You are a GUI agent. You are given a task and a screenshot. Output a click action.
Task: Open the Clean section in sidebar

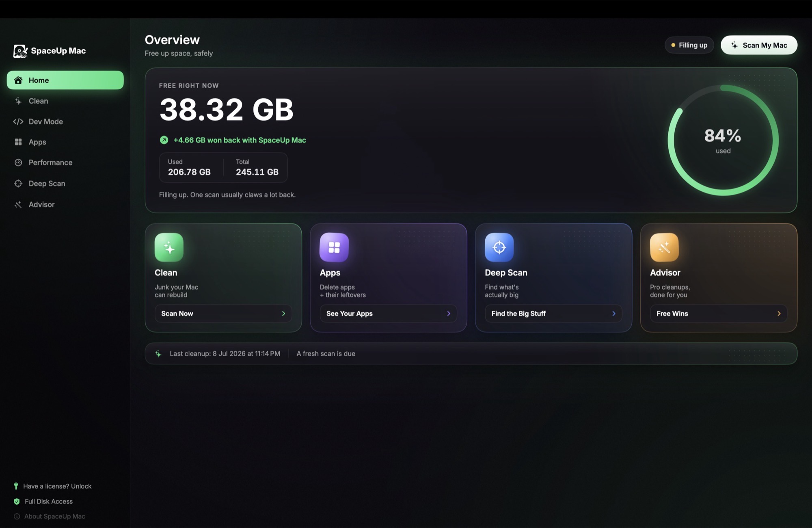(65, 101)
